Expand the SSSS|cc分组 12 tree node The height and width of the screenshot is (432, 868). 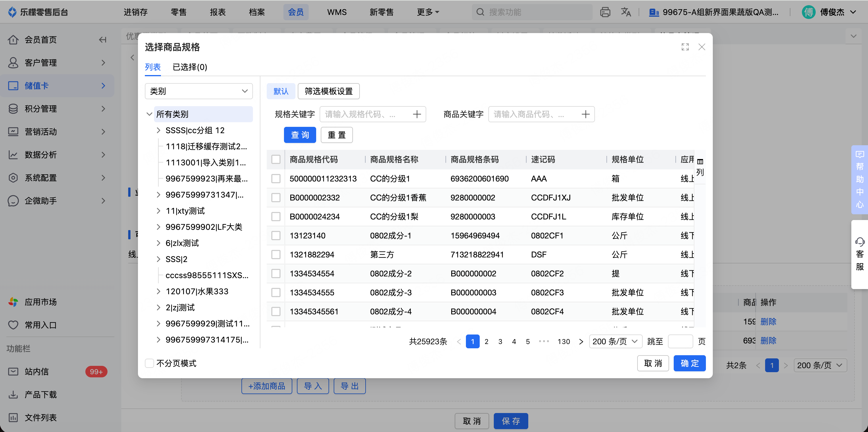(x=158, y=131)
